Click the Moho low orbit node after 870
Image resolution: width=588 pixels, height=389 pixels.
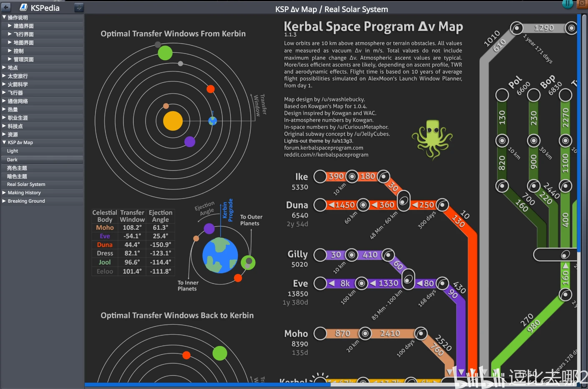click(365, 333)
